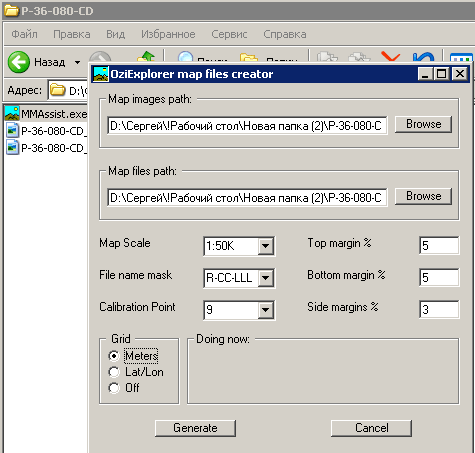Click the undo blue arrow toolbar icon
475x453 pixels.
point(423,57)
